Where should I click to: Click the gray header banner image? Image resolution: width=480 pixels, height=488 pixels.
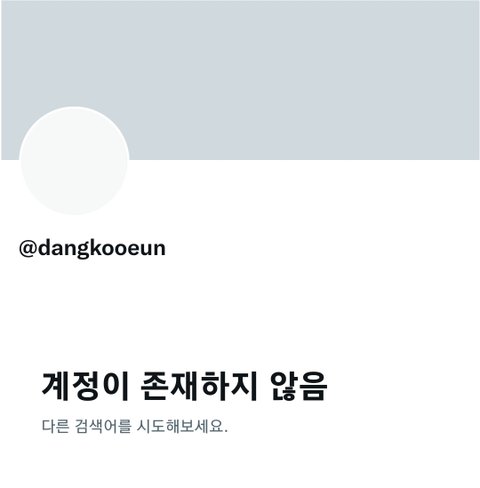point(240,80)
